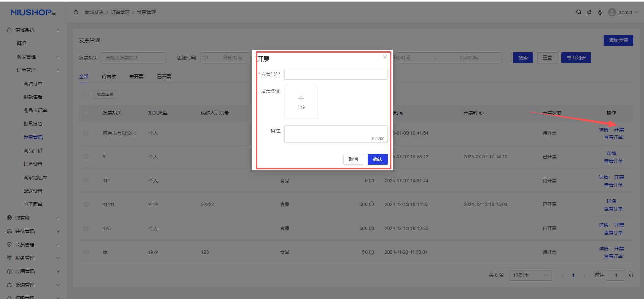
Task: Switch to the 已开票 tab
Action: (x=164, y=77)
